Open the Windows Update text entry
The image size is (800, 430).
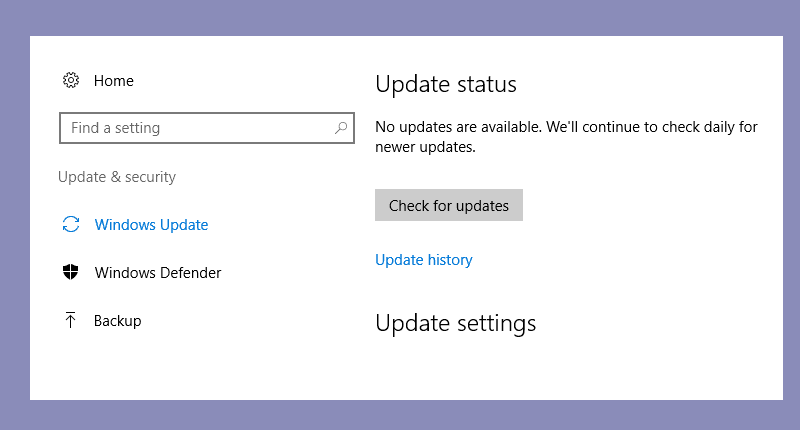[151, 225]
